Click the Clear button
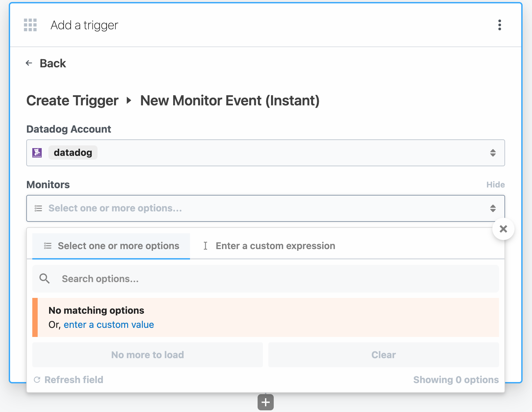The width and height of the screenshot is (532, 412). 384,355
